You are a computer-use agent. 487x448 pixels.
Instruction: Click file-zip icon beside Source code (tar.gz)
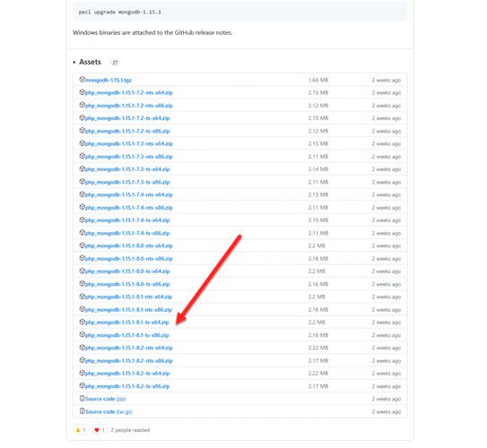tap(82, 411)
